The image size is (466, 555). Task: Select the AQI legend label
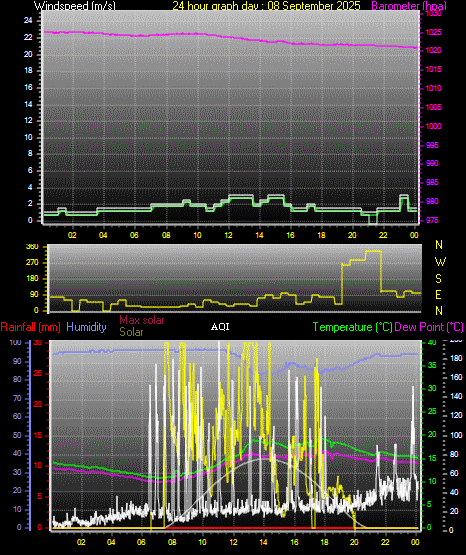pos(220,327)
